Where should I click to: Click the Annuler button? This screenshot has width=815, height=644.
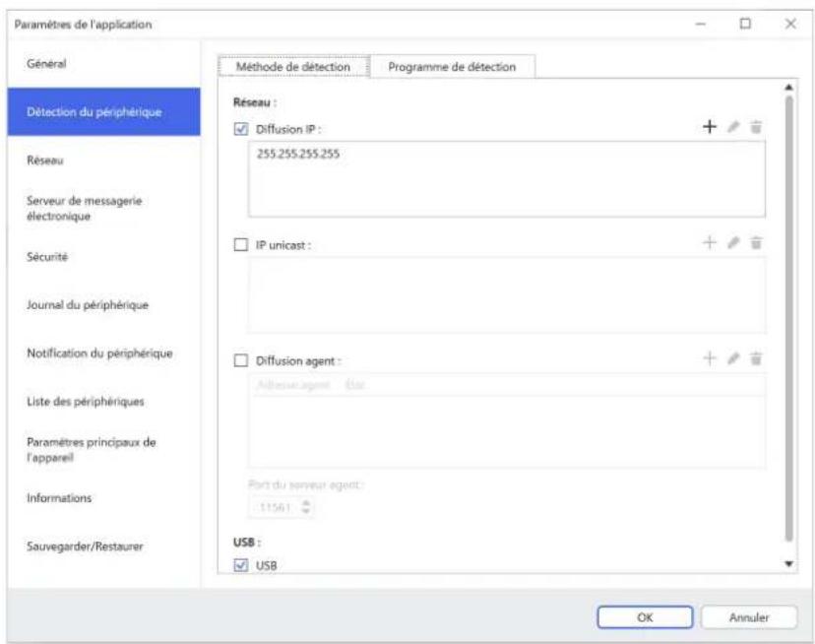point(749,617)
